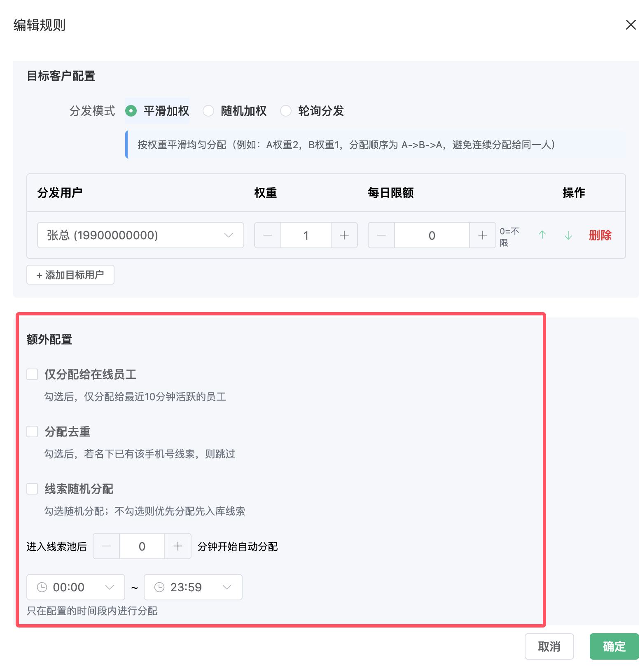Image resolution: width=640 pixels, height=672 pixels.
Task: Open 张总 (19900000000) user dropdown
Action: 140,235
